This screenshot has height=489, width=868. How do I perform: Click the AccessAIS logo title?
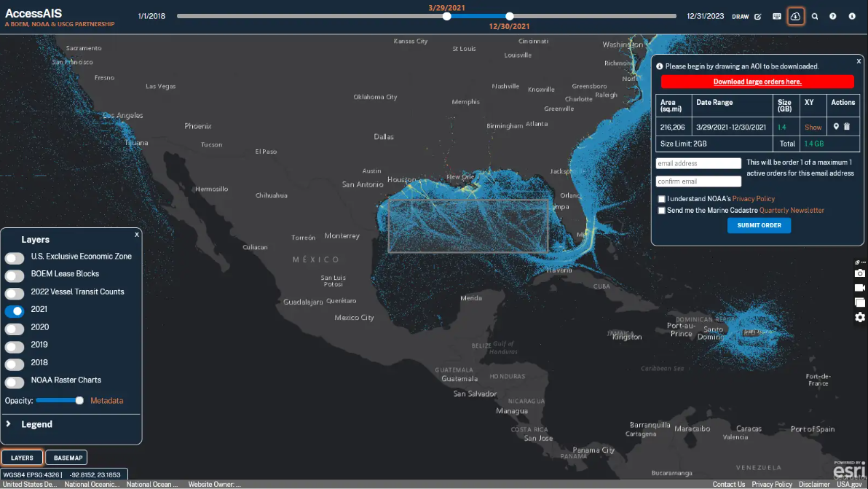33,13
